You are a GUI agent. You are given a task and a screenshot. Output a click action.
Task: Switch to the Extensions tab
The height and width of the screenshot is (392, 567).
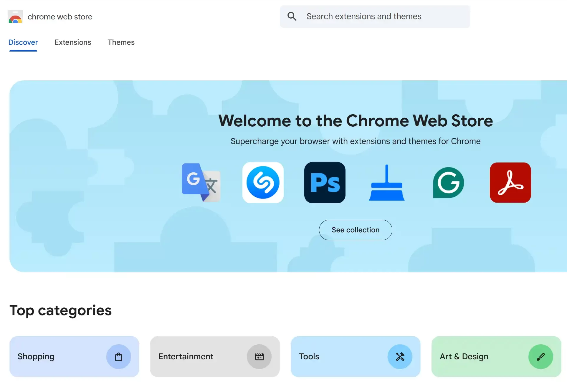pyautogui.click(x=73, y=42)
